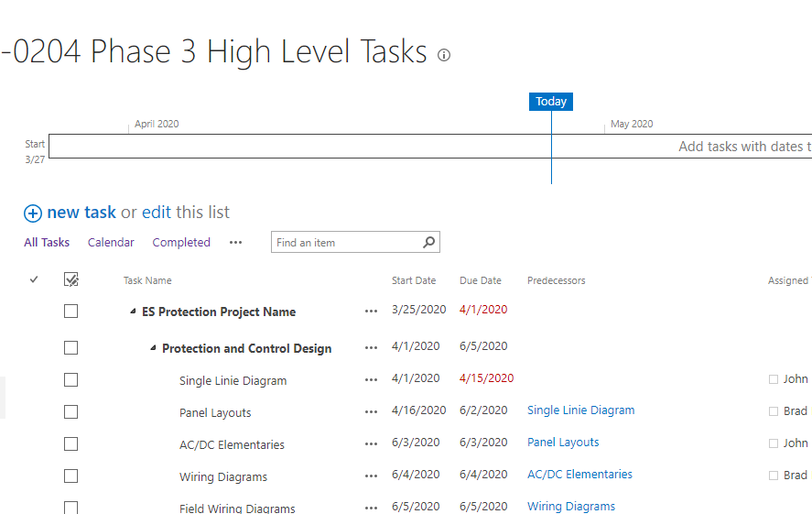This screenshot has height=514, width=812.
Task: Check the AC/DC Elementaries row checkbox
Action: (x=70, y=444)
